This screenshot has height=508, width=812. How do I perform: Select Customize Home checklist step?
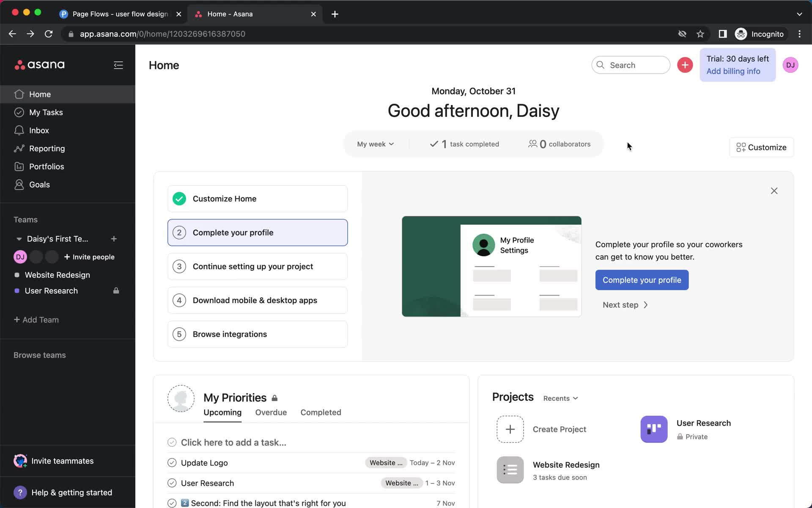tap(258, 199)
